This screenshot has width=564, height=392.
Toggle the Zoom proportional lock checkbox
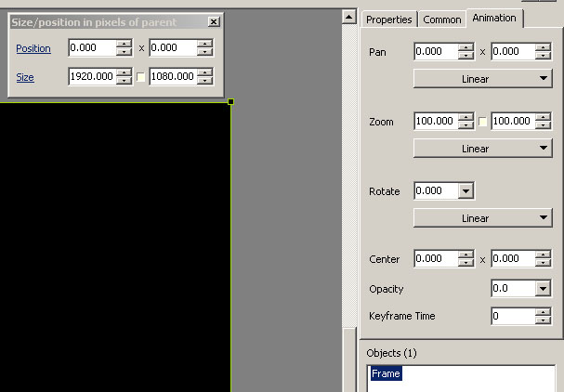coord(482,122)
